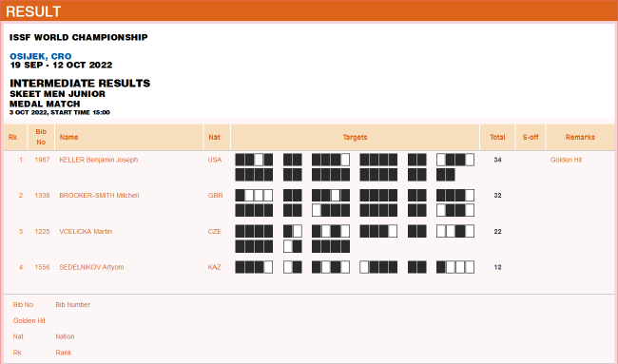
Task: Click the Rk column header
Action: coord(12,137)
